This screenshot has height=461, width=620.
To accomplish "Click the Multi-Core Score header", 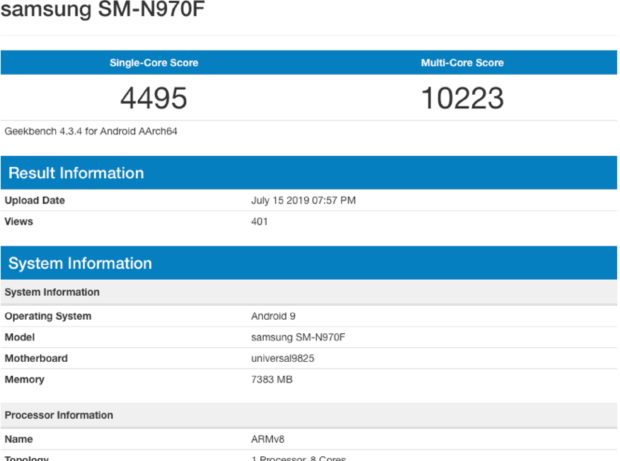I will pyautogui.click(x=462, y=62).
